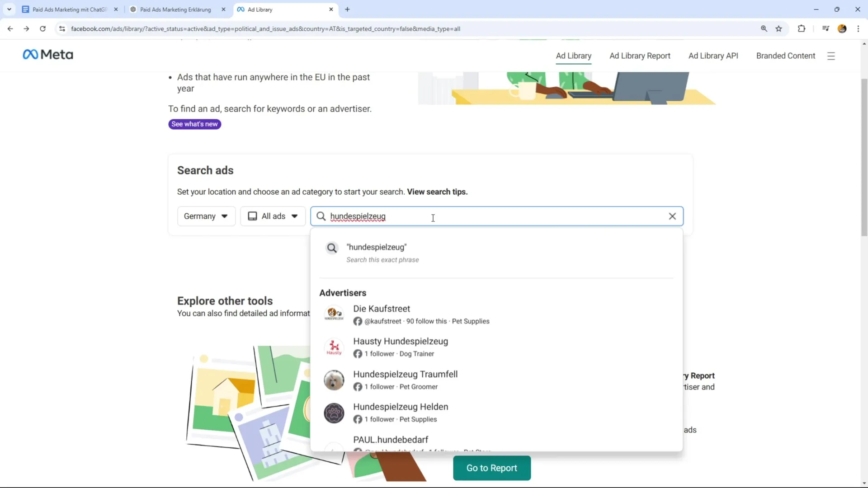
Task: Open the hamburger menu next to Branded Content
Action: click(831, 56)
